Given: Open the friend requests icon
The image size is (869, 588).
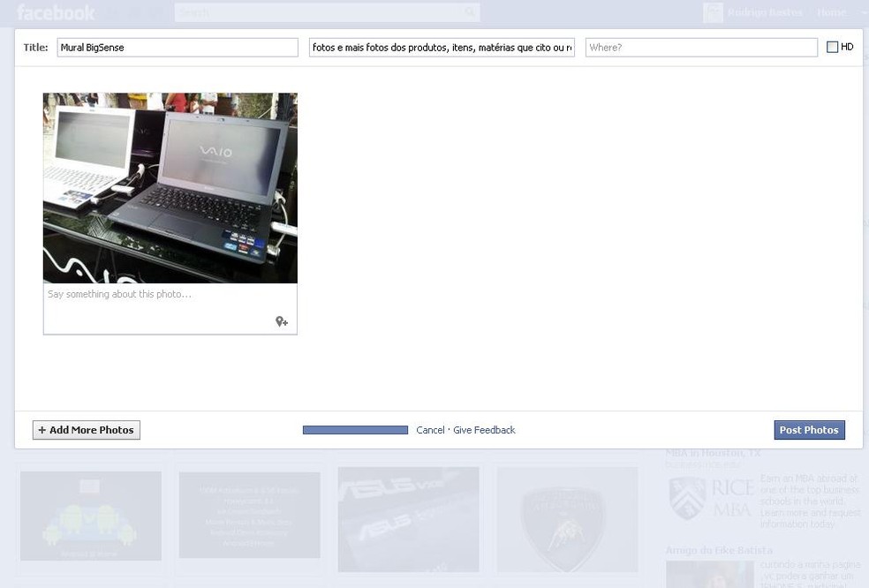Looking at the screenshot, I should click(111, 12).
